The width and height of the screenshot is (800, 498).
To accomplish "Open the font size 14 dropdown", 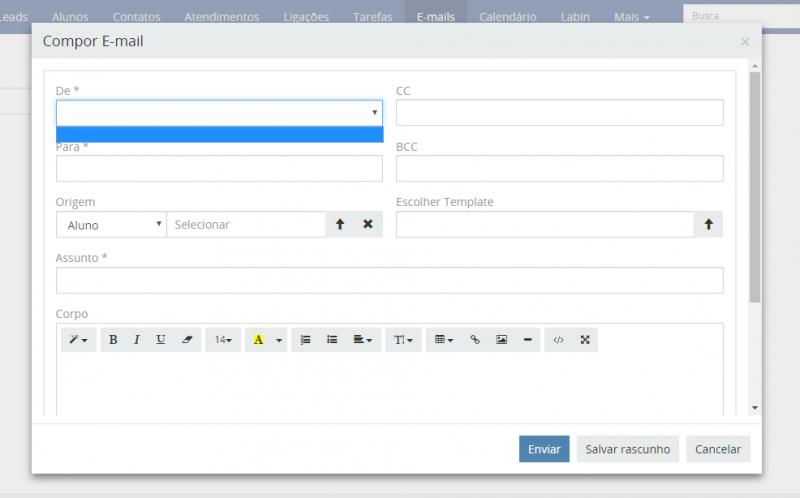I will pos(223,340).
